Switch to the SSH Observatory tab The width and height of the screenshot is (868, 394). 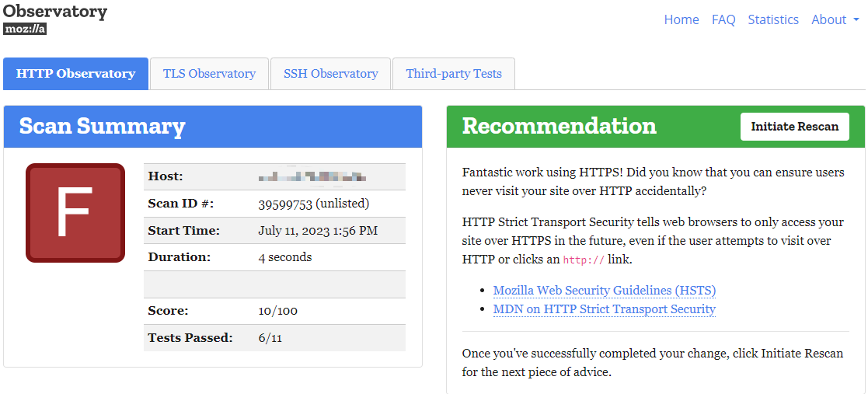pos(330,74)
